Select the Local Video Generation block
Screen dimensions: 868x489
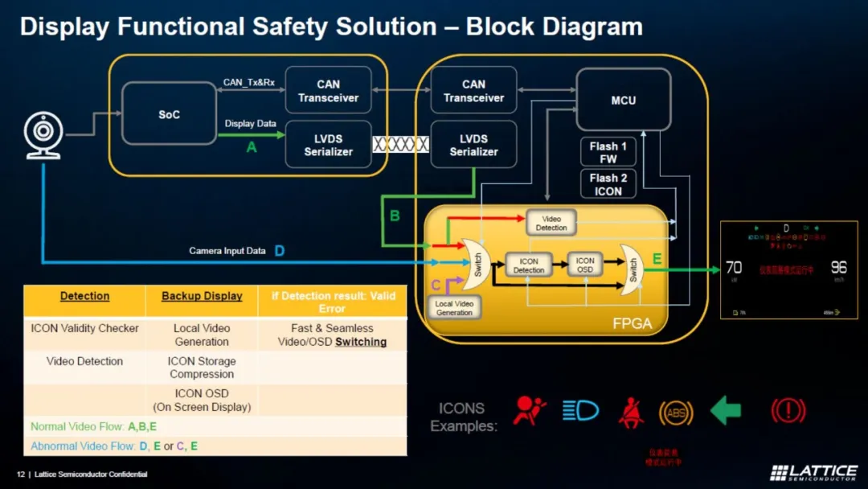pos(454,308)
